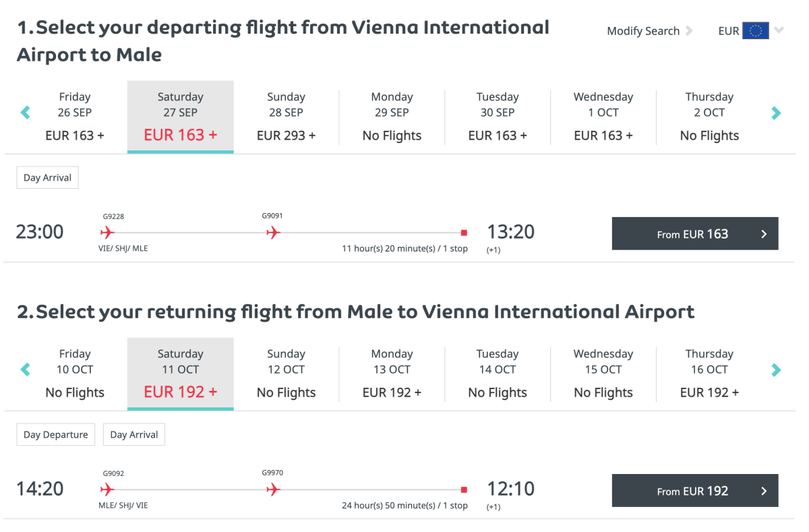This screenshot has width=809, height=532.
Task: Click next week arrow for returning dates
Action: 776,370
